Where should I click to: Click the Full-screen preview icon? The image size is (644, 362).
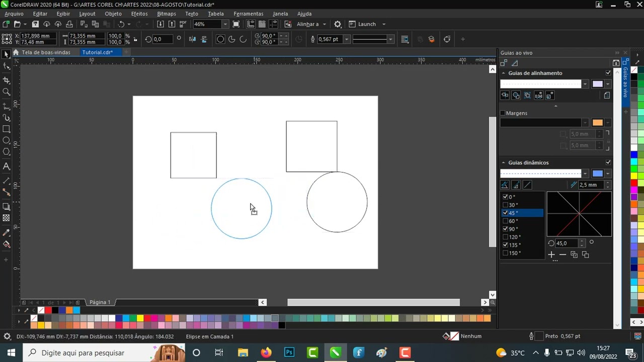click(236, 24)
